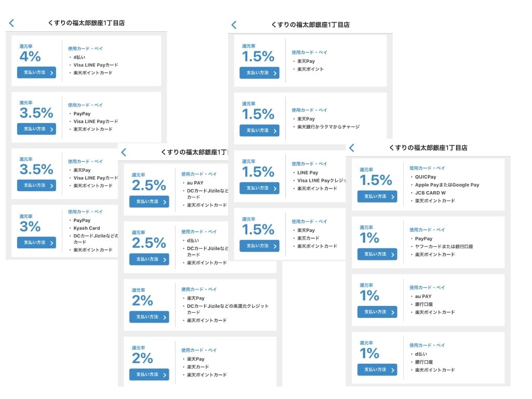Select 支払い方法 on the 1% au PAY card
The width and height of the screenshot is (532, 399).
377,312
